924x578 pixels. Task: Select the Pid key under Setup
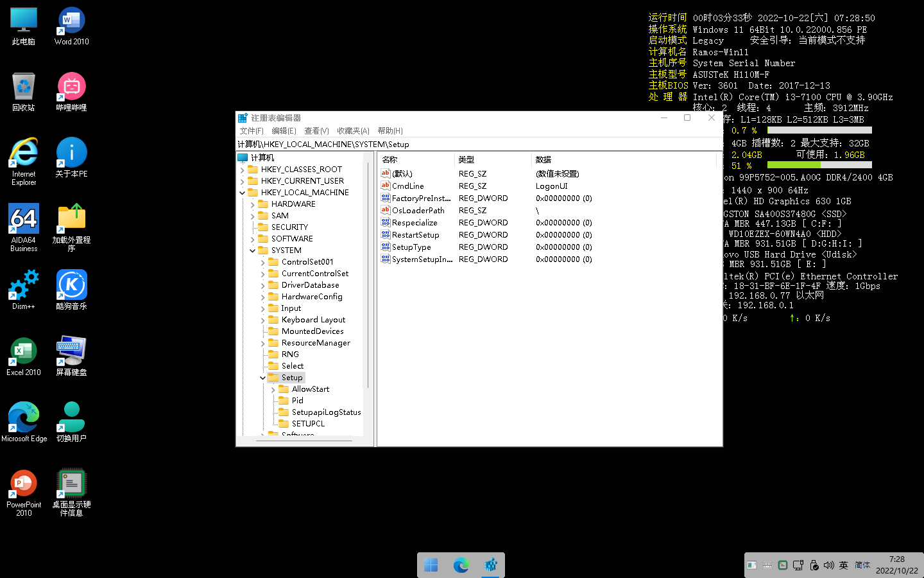coord(297,401)
